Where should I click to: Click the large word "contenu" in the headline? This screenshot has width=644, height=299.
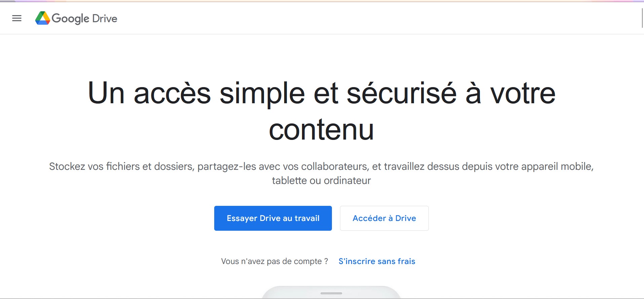click(x=321, y=130)
